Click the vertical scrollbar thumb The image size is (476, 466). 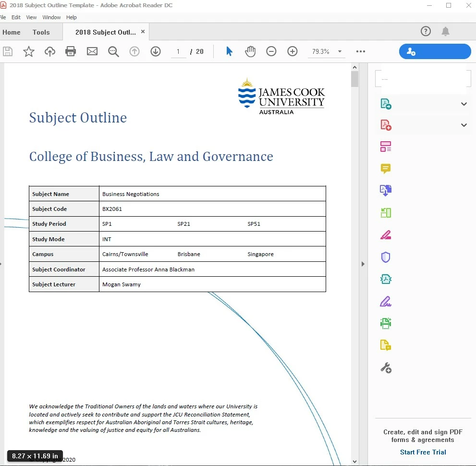tap(354, 79)
